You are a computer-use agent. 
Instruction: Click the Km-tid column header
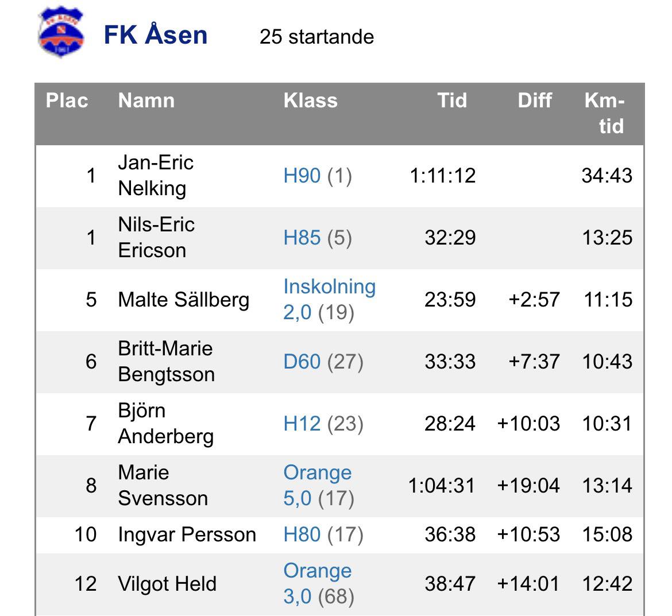click(605, 113)
